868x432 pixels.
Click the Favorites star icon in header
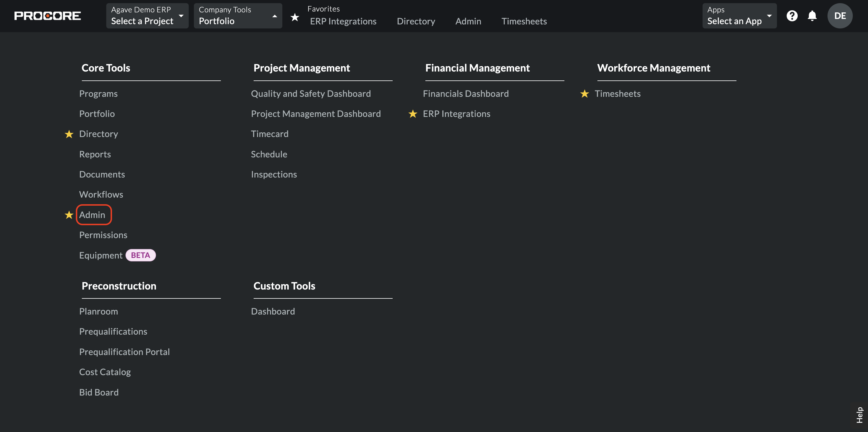click(x=295, y=17)
